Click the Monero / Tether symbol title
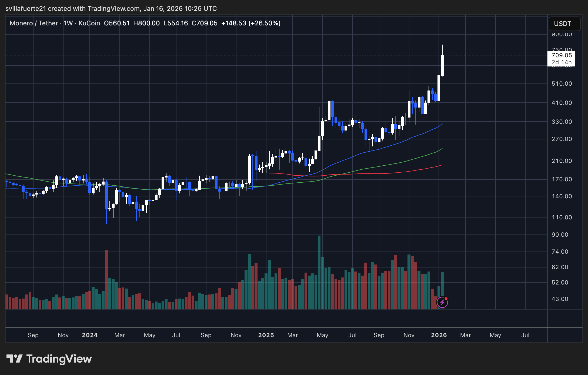 pyautogui.click(x=34, y=23)
